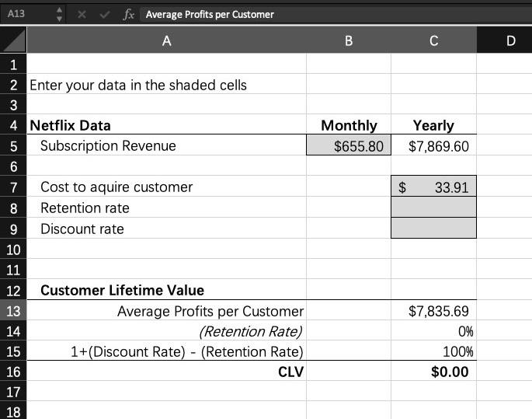Click the confirm entry checkmark icon
This screenshot has width=532, height=419.
pyautogui.click(x=105, y=14)
